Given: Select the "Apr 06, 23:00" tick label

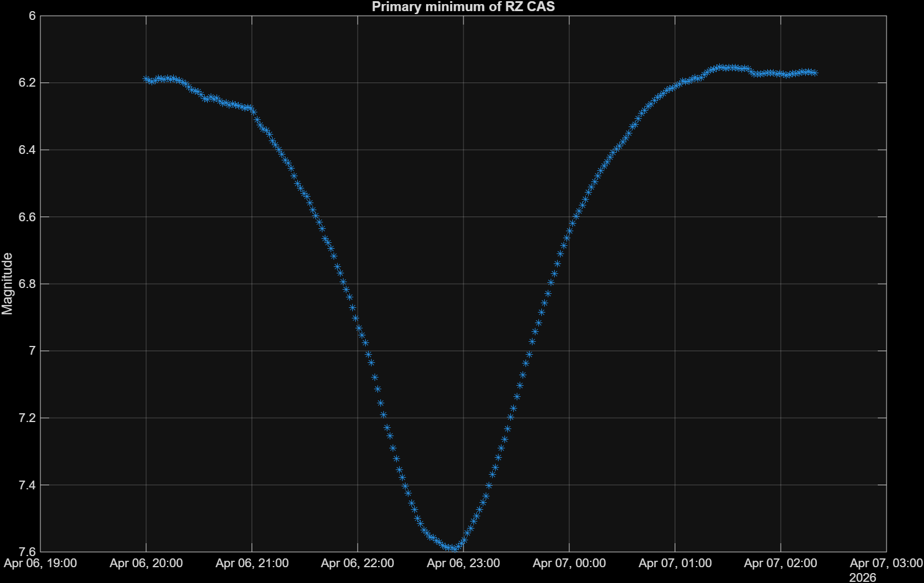Looking at the screenshot, I should tap(463, 563).
